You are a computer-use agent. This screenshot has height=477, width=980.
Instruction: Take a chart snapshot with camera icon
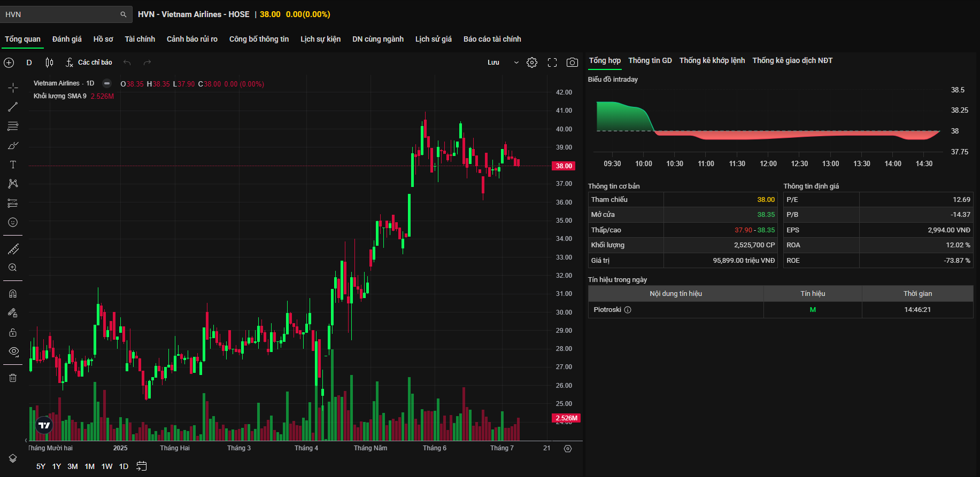572,62
